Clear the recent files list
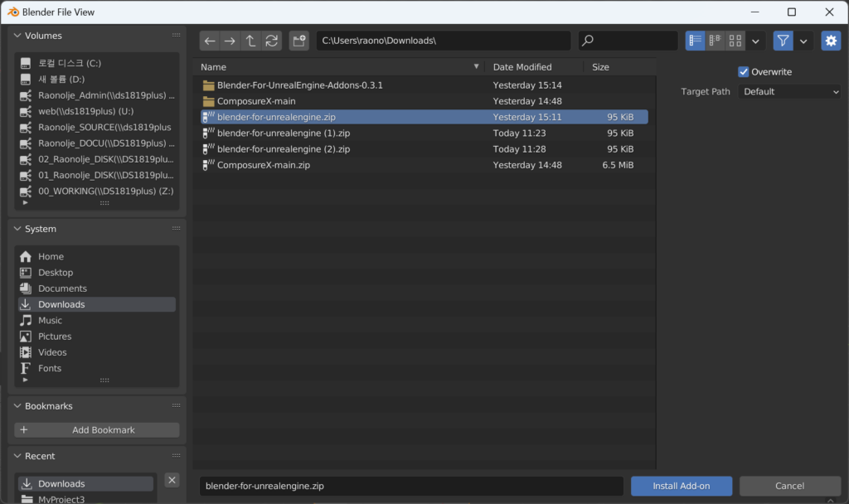This screenshot has height=504, width=849. 172,480
